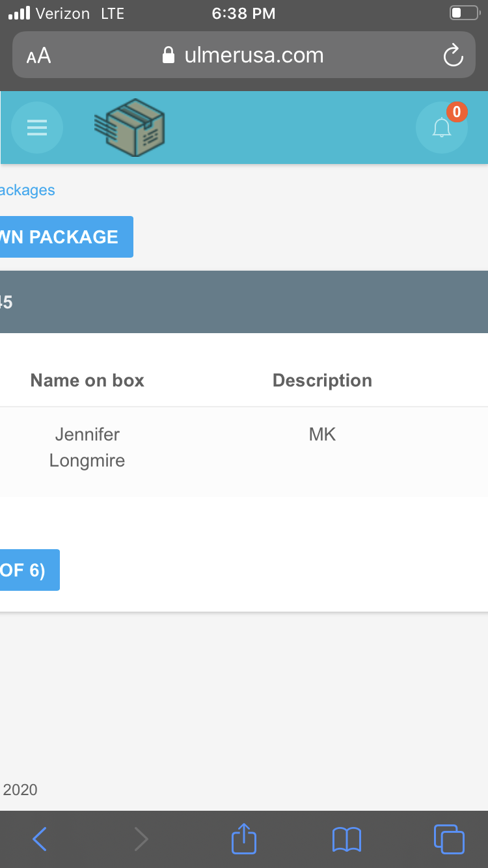Tap the orange notification count badge
The height and width of the screenshot is (868, 488).
click(457, 112)
